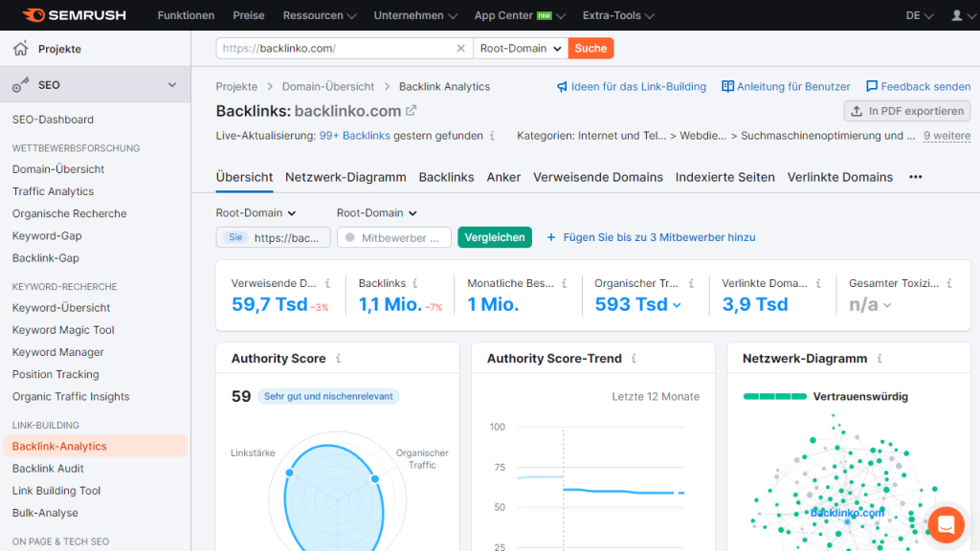Image resolution: width=980 pixels, height=551 pixels.
Task: Expand the Root-Domain dropdown in search bar
Action: 521,48
